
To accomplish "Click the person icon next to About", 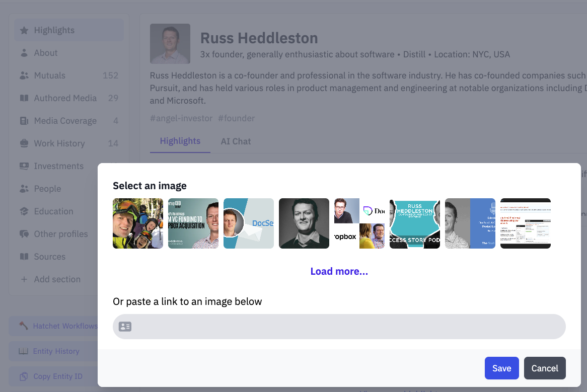I will 24,53.
